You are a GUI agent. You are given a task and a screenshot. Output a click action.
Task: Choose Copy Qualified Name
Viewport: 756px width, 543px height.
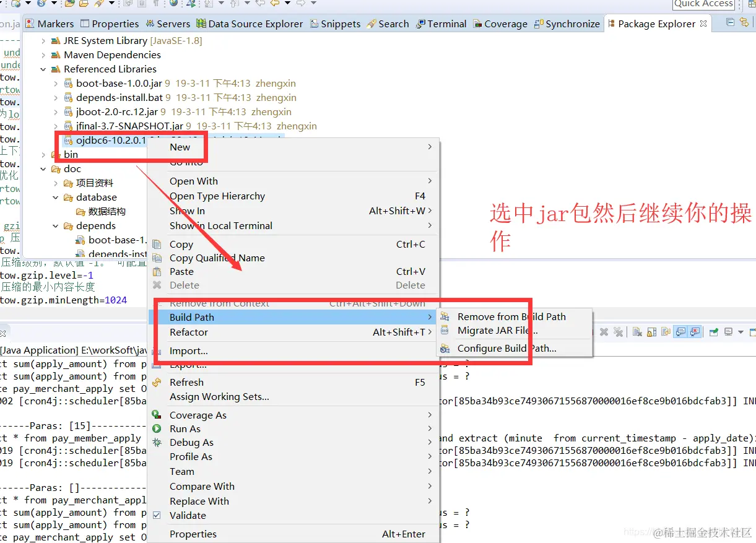tap(293, 258)
